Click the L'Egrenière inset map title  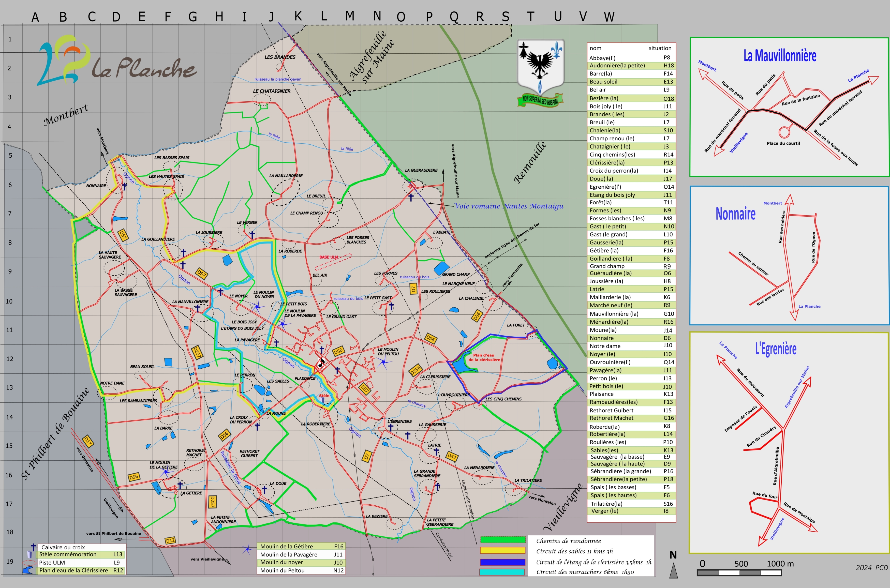(776, 349)
